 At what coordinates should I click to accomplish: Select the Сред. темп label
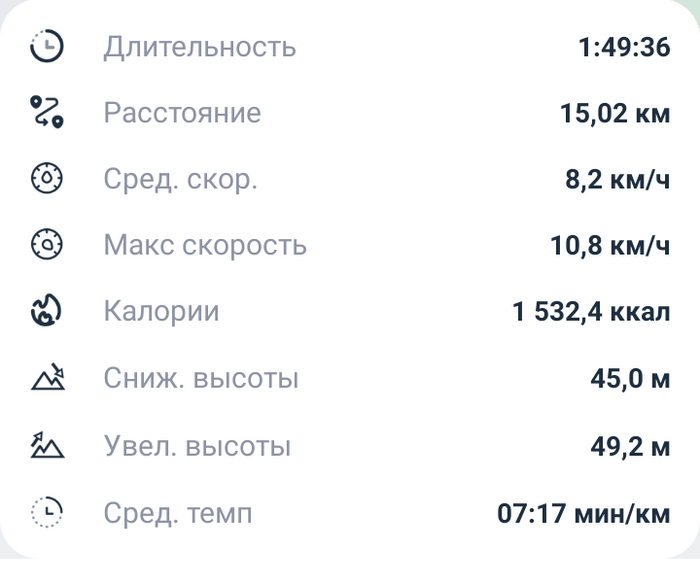click(178, 513)
